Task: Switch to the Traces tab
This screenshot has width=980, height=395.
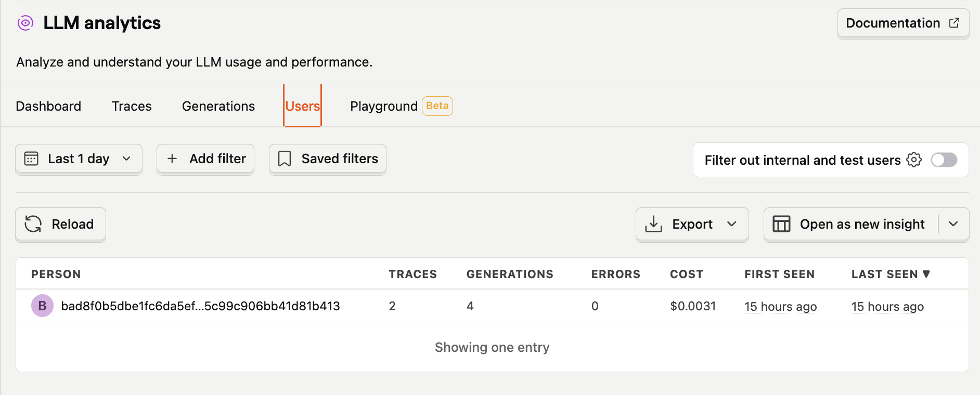Action: tap(132, 106)
